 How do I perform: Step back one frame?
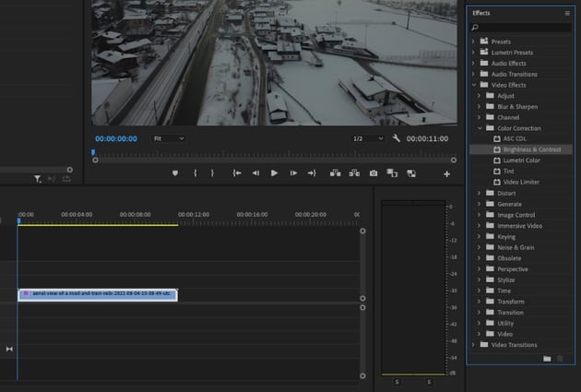point(255,173)
